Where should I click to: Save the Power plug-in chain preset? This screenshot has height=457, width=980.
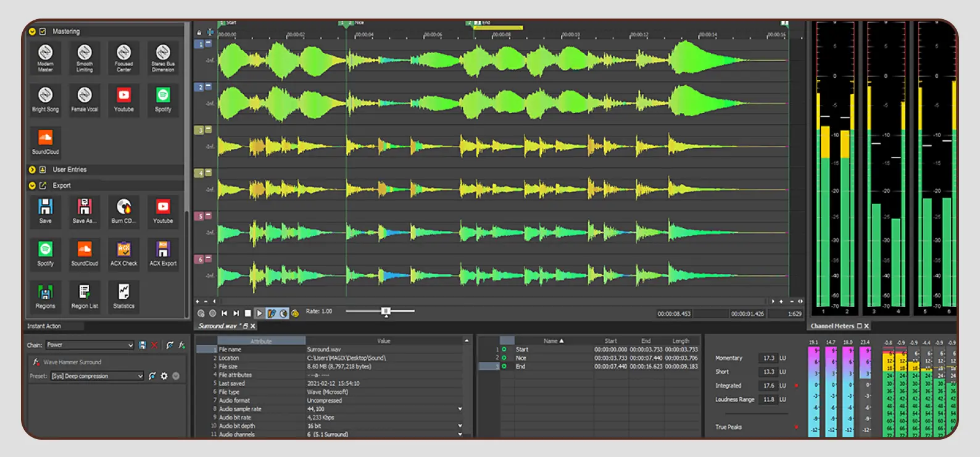pos(143,345)
